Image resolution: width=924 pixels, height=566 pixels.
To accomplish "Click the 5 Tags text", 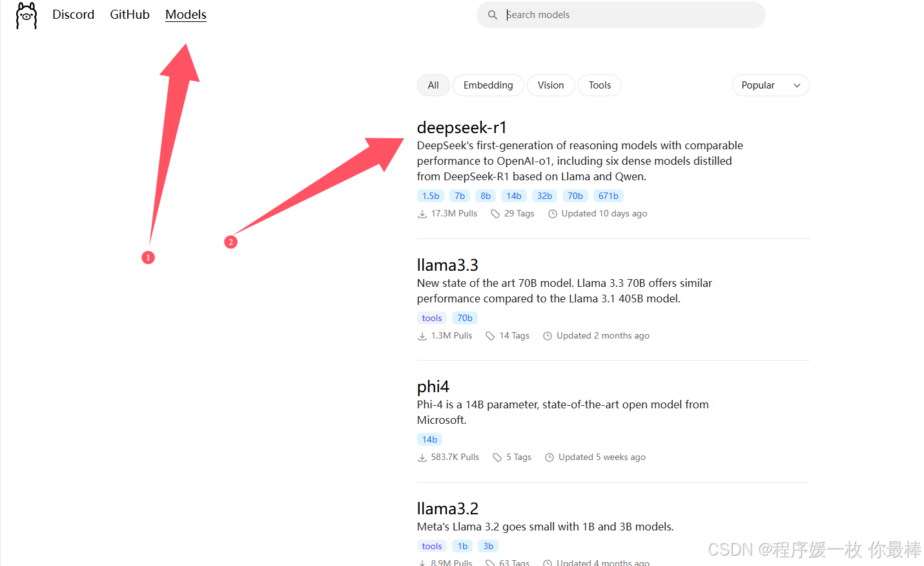I will point(519,457).
